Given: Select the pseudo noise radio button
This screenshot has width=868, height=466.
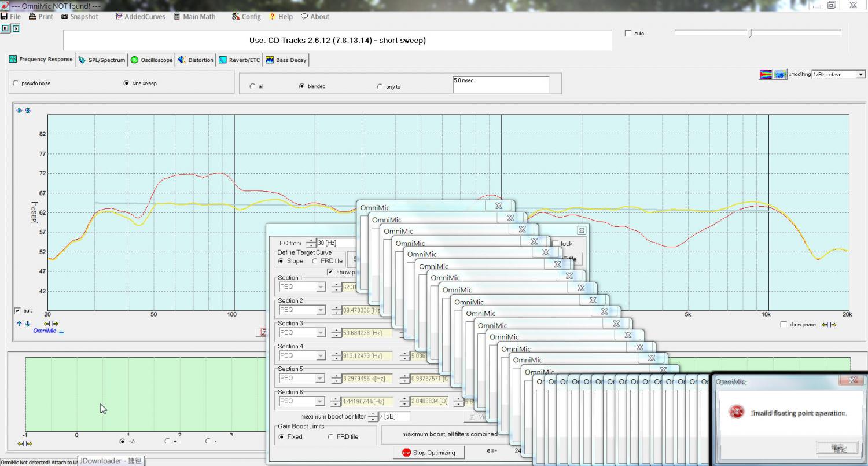Looking at the screenshot, I should tap(16, 83).
